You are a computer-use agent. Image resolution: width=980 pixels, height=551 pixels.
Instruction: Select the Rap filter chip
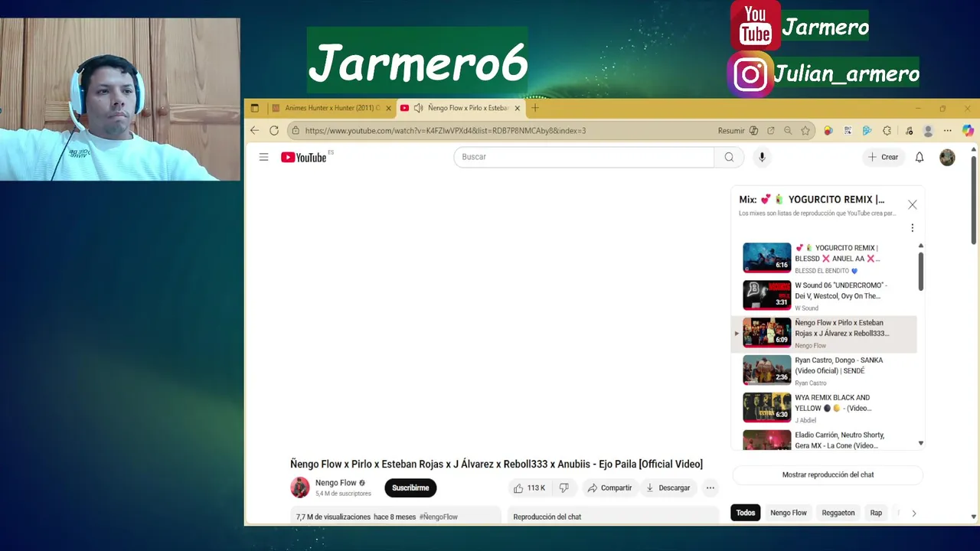point(876,513)
